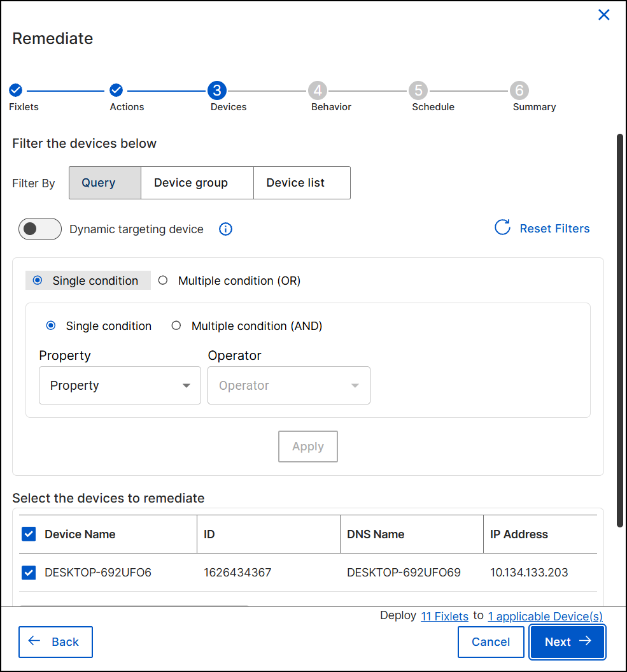Viewport: 627px width, 672px height.
Task: Click the Dynamic targeting info icon
Action: point(225,229)
